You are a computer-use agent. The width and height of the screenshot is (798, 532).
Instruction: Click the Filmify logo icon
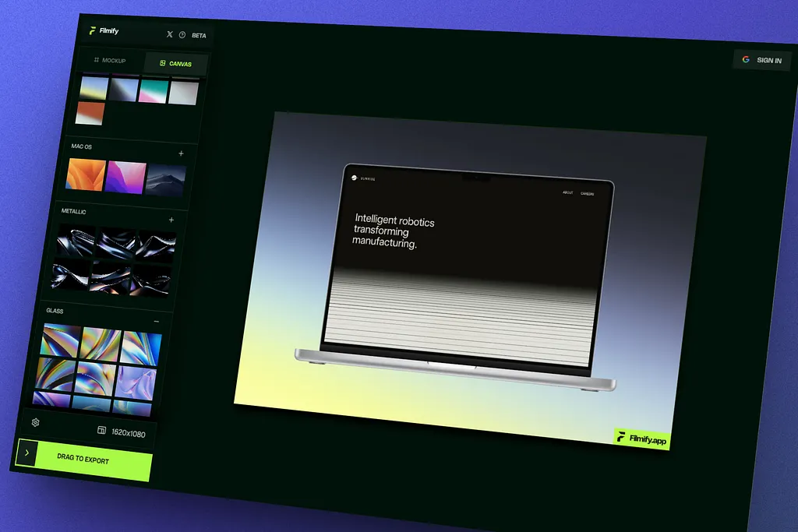coord(94,30)
